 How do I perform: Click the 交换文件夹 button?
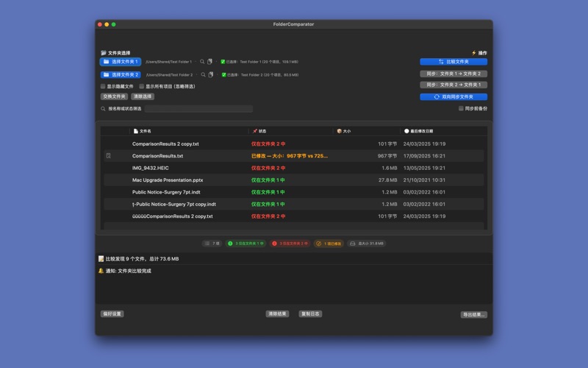(115, 96)
